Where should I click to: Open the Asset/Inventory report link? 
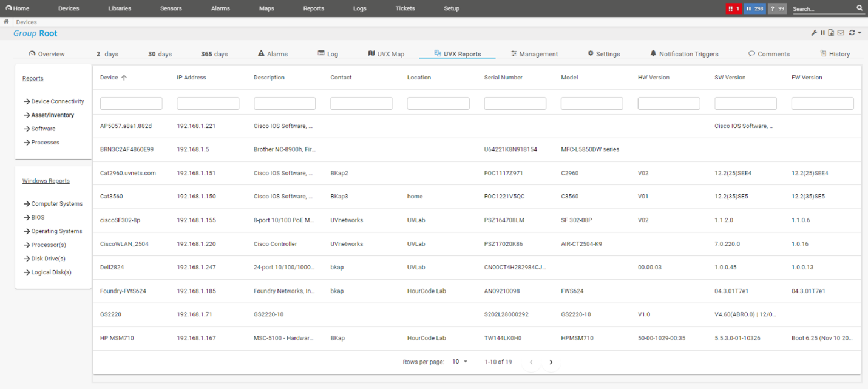[x=54, y=115]
